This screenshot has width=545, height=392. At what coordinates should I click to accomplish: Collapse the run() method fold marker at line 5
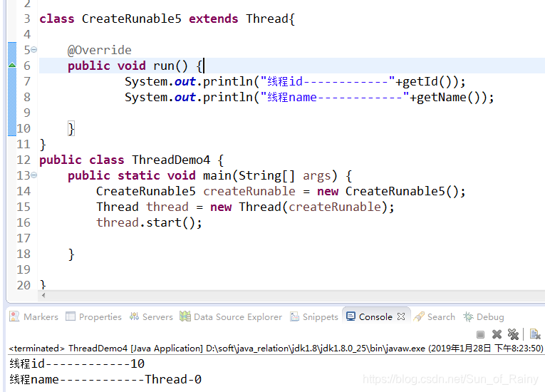(x=33, y=50)
